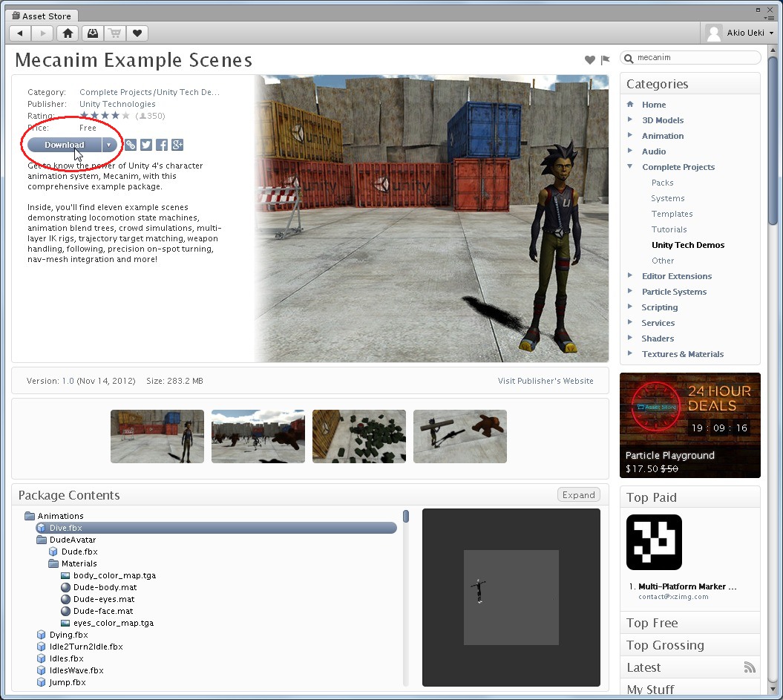Open wish list heart in toolbar

(x=137, y=33)
